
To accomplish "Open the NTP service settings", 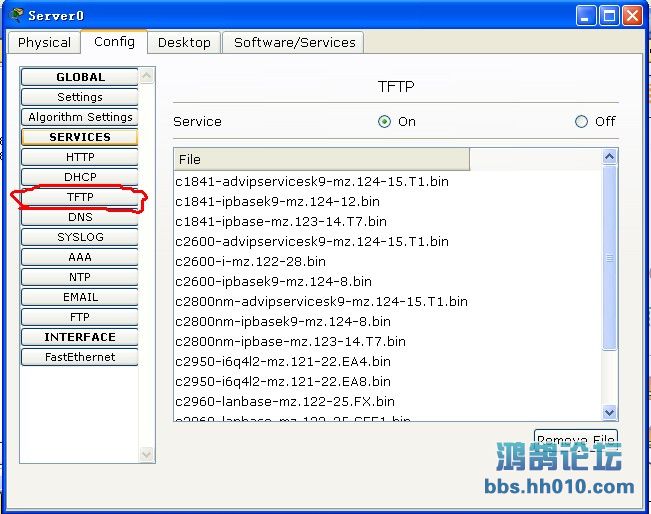I will (x=80, y=277).
